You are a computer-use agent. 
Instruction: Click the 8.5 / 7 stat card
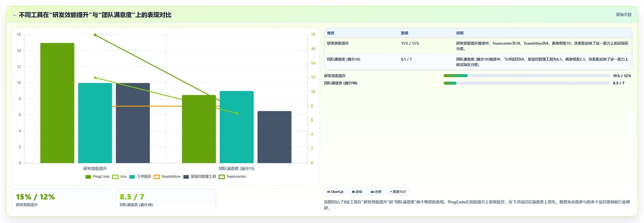click(166, 200)
